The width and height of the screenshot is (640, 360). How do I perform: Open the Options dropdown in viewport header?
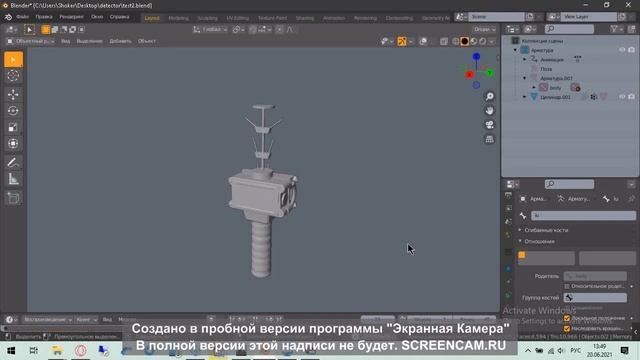pyautogui.click(x=484, y=29)
